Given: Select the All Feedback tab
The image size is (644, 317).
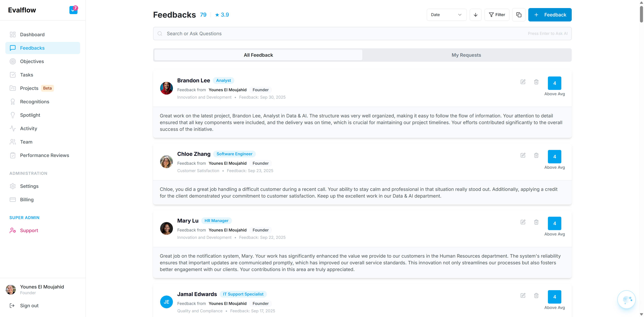Looking at the screenshot, I should tap(258, 55).
